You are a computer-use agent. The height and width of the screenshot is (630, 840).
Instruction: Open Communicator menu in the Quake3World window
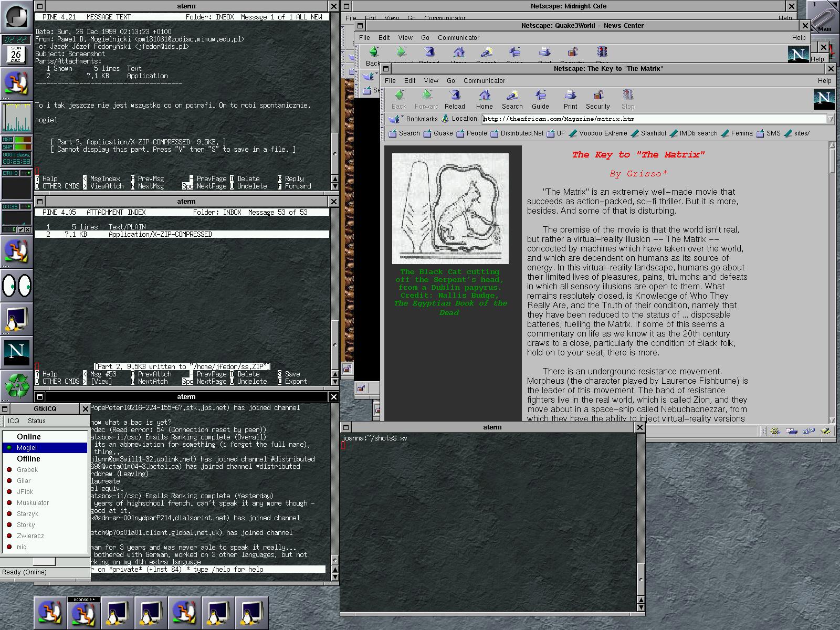458,38
